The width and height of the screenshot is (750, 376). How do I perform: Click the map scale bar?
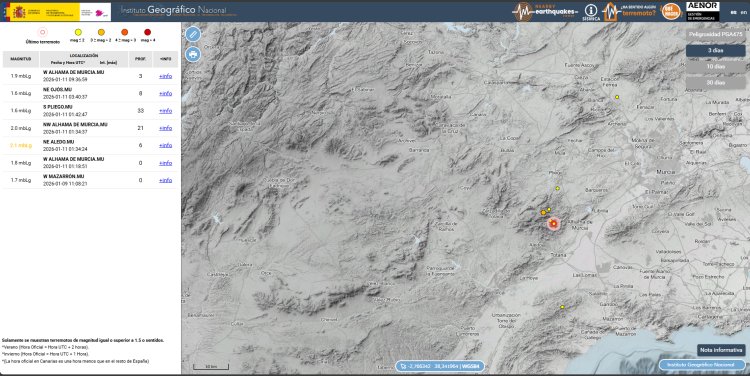tap(210, 367)
